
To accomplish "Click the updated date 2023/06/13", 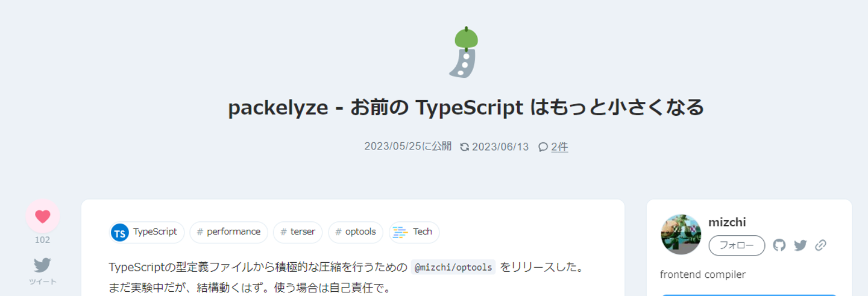I will pos(500,146).
